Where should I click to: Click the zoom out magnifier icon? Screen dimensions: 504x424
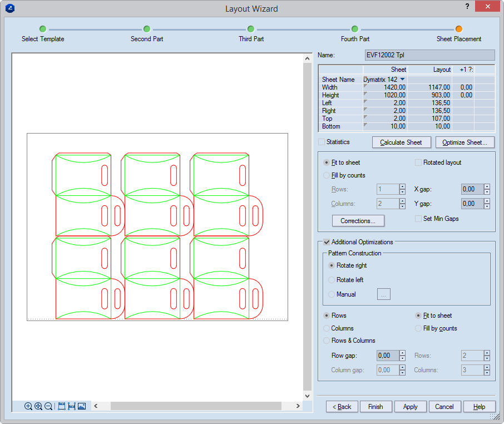tap(48, 406)
